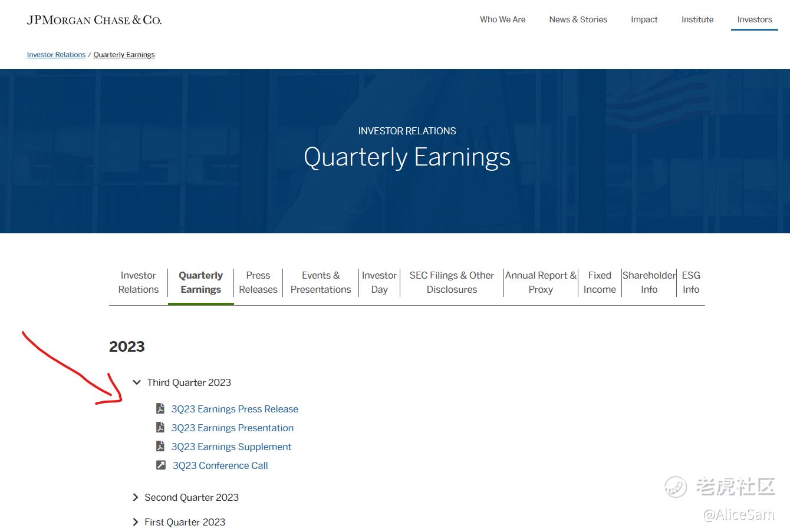Click the PDF icon beside 3Q23 Earnings Presentation
Screen dimensions: 790x532
tap(160, 427)
